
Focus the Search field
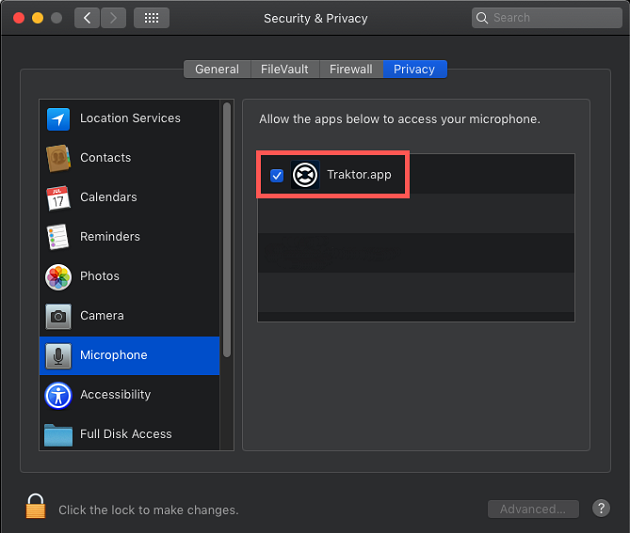point(547,18)
